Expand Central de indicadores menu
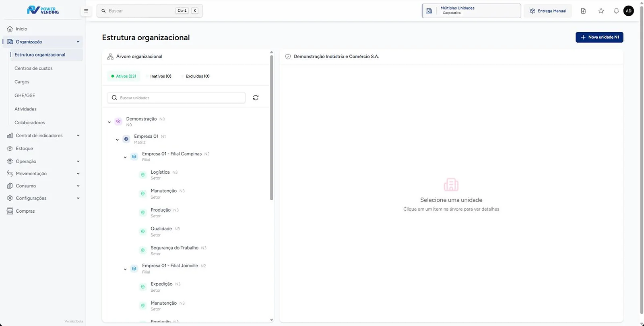 78,135
